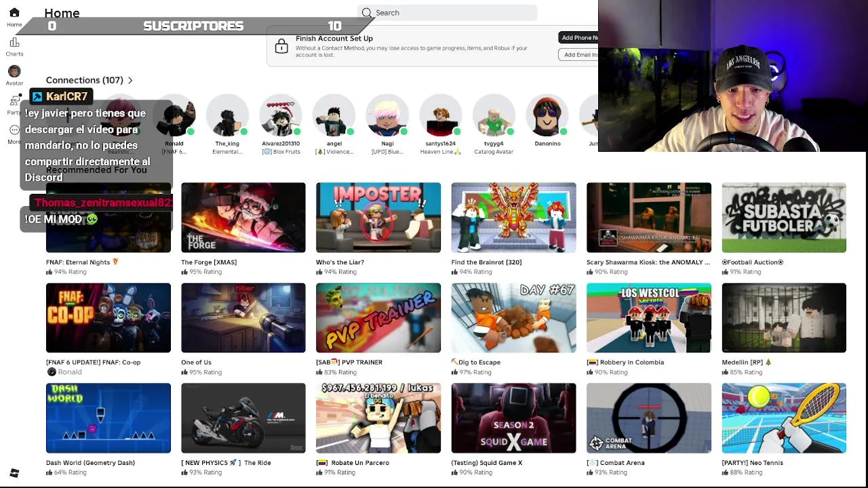The height and width of the screenshot is (488, 868).
Task: Open the Avatar sidebar icon
Action: 14,76
